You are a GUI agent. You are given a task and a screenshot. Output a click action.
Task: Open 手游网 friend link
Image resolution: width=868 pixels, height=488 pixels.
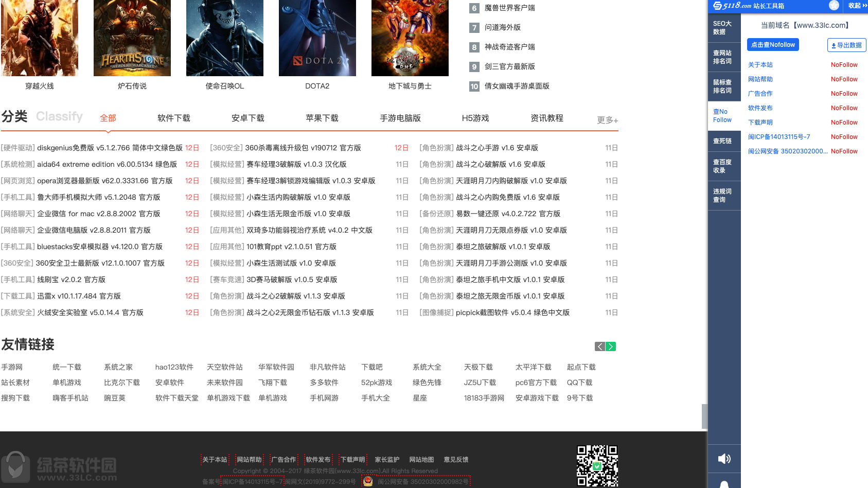click(12, 367)
